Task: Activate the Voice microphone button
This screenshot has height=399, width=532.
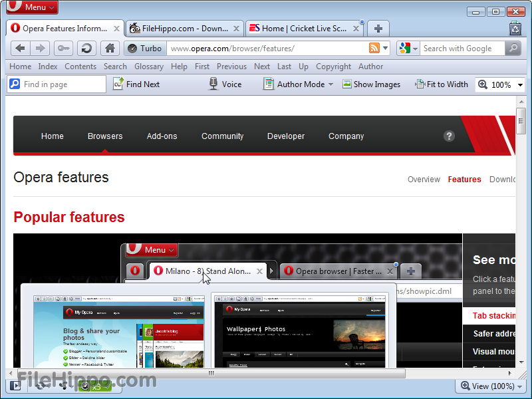Action: tap(225, 84)
